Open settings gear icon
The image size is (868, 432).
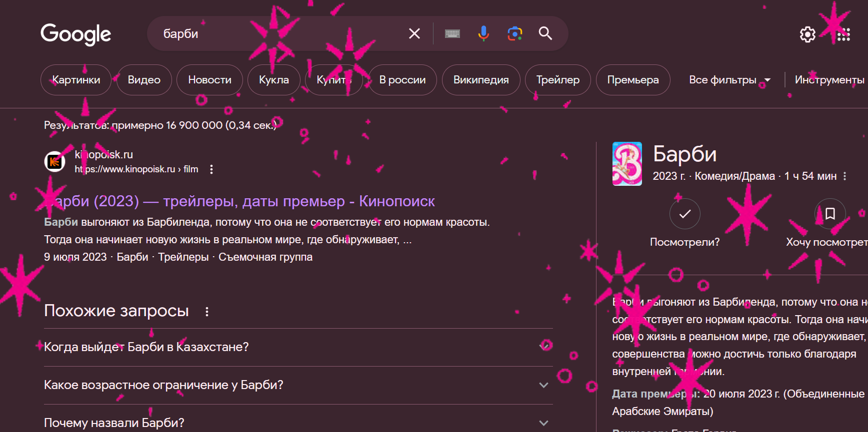point(807,34)
